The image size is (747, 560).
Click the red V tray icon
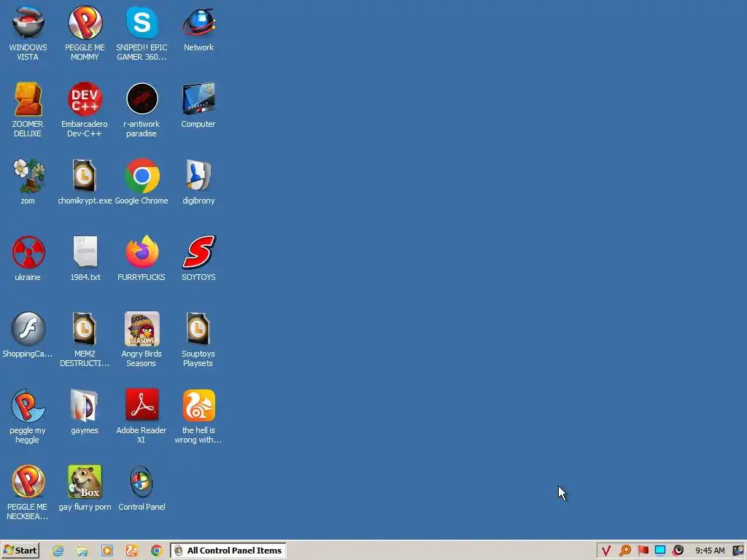point(606,551)
